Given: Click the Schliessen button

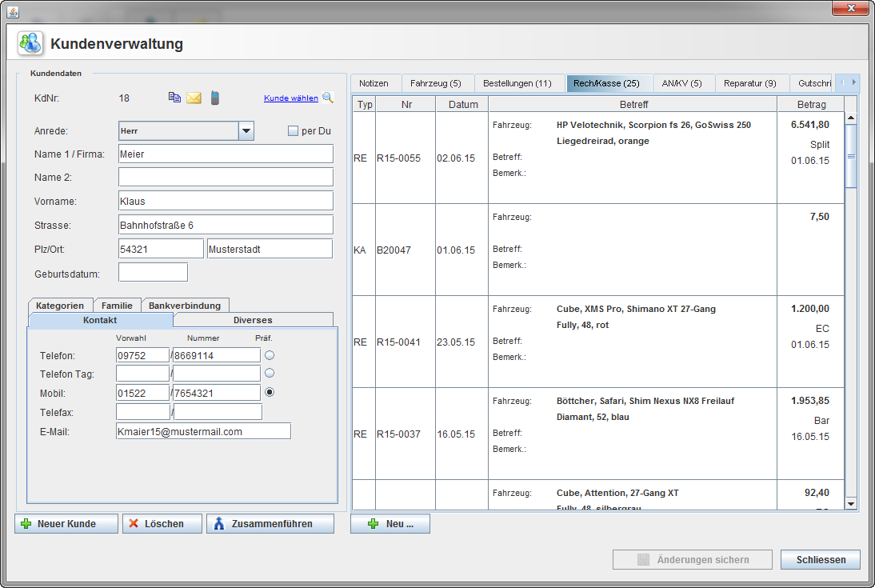Looking at the screenshot, I should (821, 560).
